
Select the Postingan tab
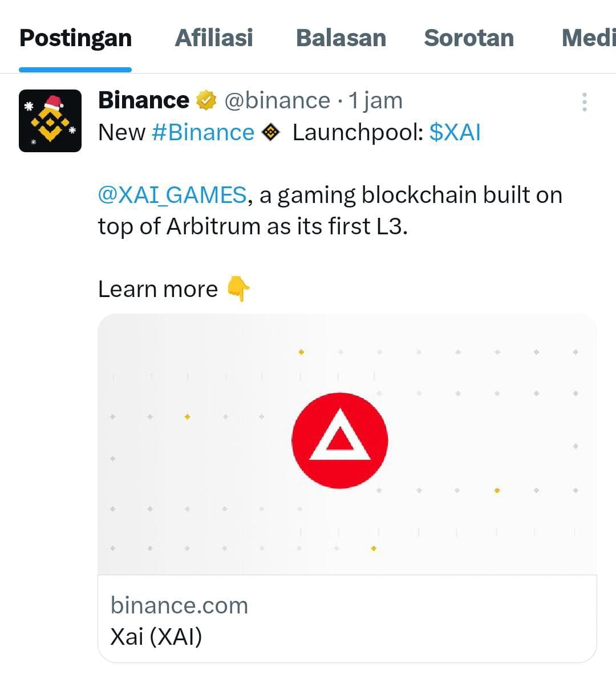click(x=75, y=38)
